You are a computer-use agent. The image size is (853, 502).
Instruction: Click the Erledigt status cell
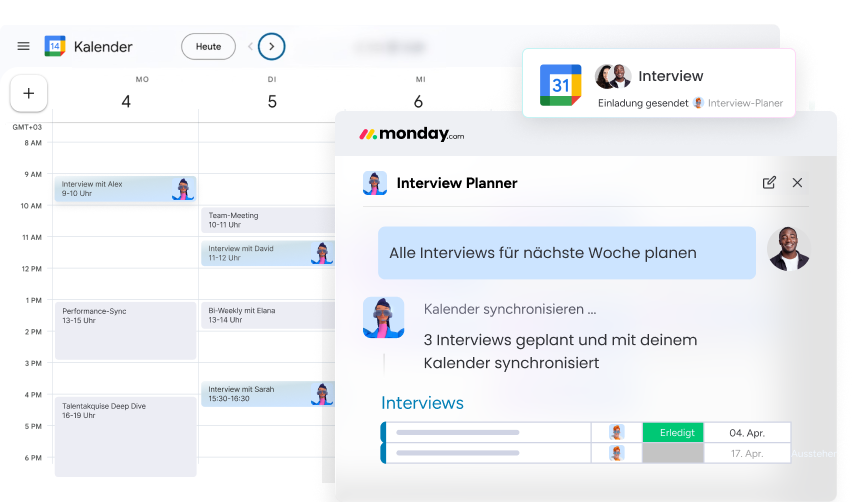673,433
